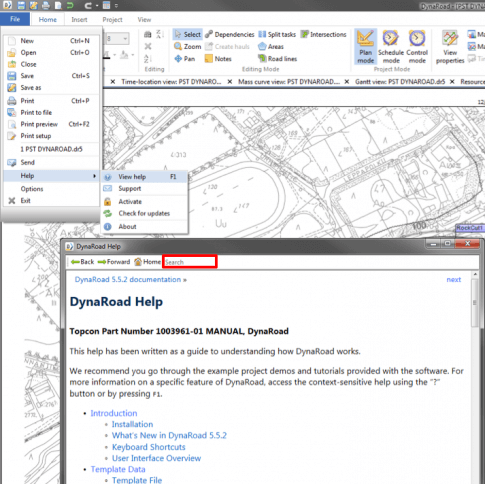This screenshot has width=485, height=484.
Task: Click Support in the Help submenu
Action: pyautogui.click(x=144, y=188)
